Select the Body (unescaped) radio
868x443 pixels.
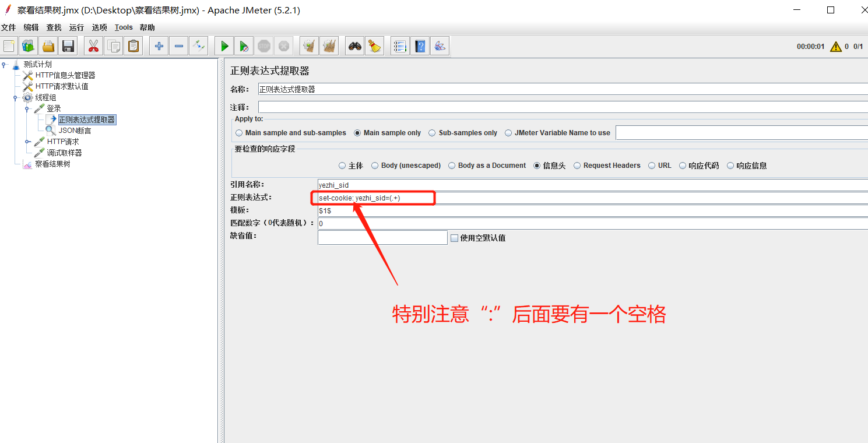pyautogui.click(x=375, y=166)
